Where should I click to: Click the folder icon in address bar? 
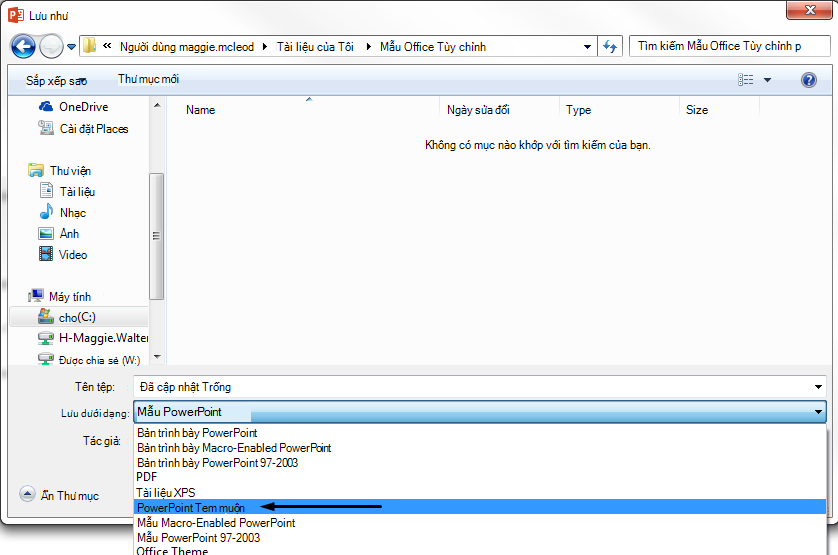pyautogui.click(x=89, y=46)
